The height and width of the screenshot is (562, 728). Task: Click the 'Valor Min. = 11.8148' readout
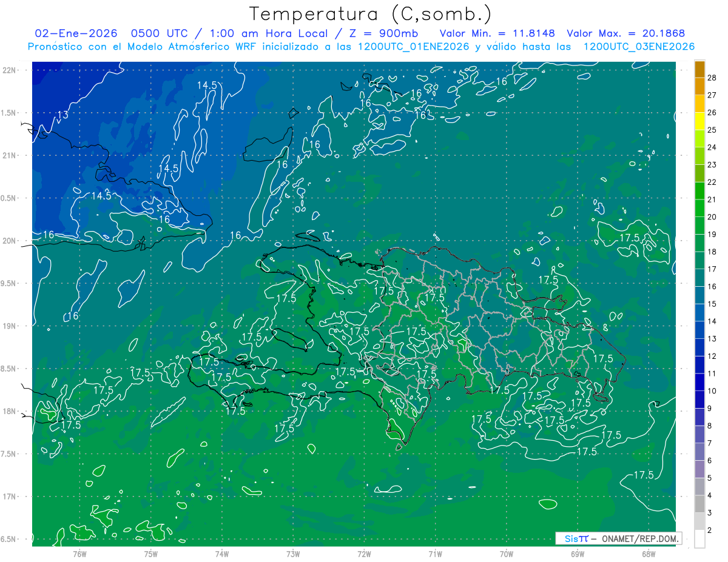[497, 33]
